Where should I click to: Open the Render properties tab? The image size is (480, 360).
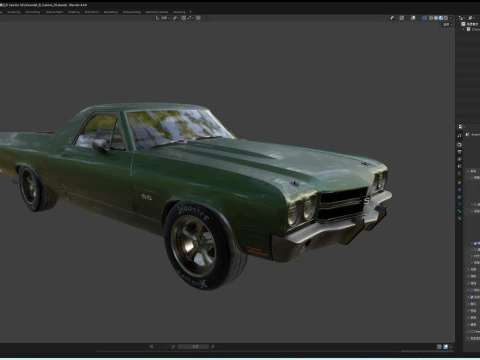[459, 145]
